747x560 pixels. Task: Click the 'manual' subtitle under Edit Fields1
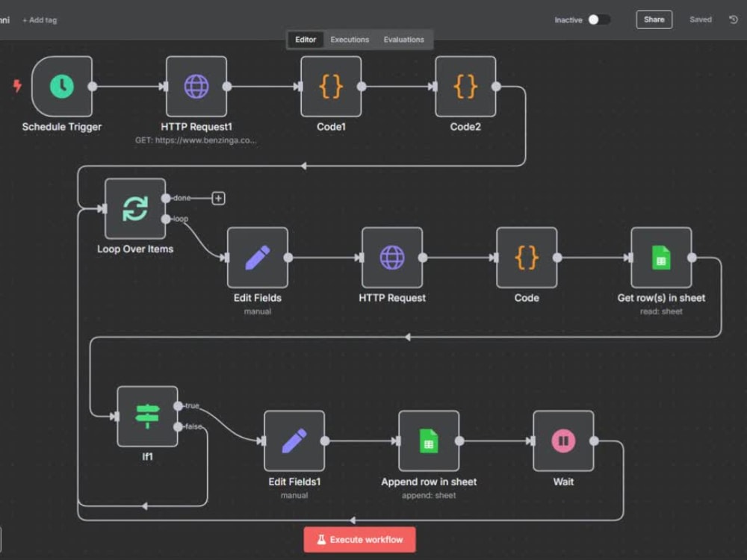[294, 495]
